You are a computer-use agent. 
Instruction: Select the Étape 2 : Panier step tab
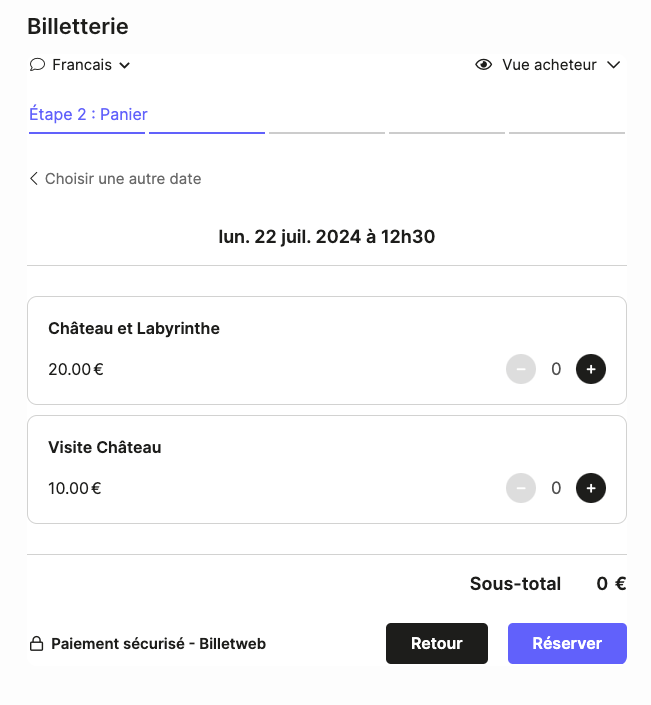tap(88, 115)
